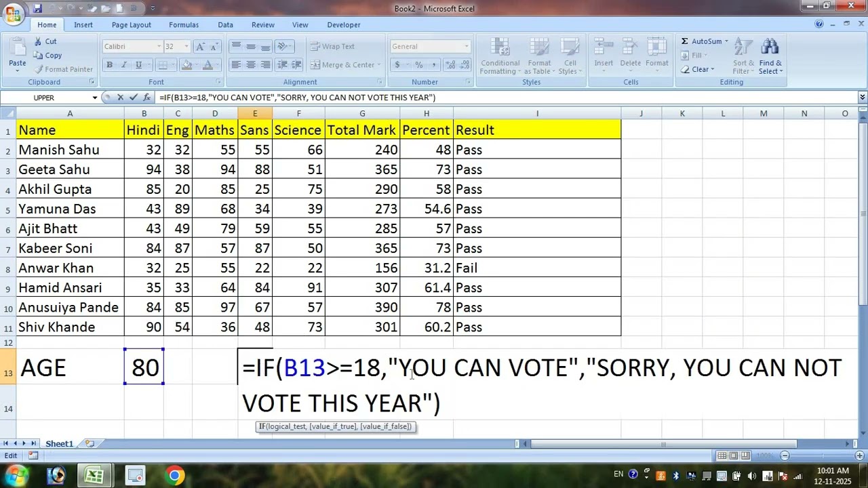
Task: Toggle Align Text Right
Action: tap(266, 65)
